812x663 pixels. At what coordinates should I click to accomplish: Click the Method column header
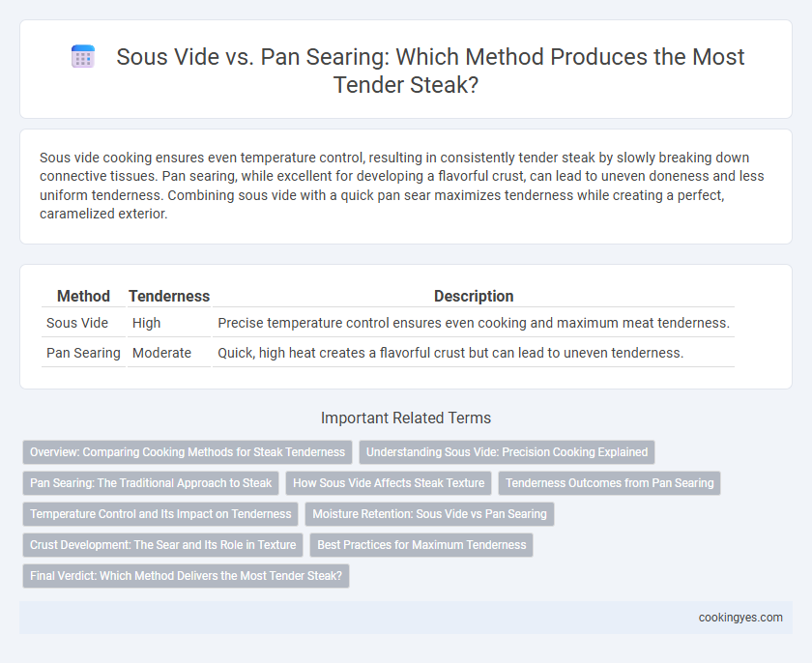click(x=83, y=296)
